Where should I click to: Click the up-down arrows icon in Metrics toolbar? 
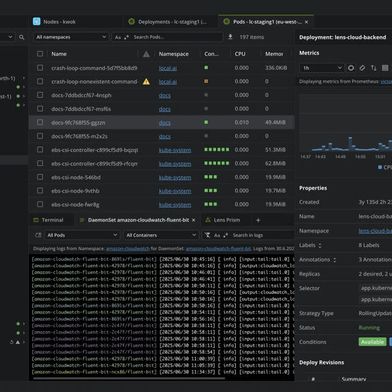tap(373, 68)
